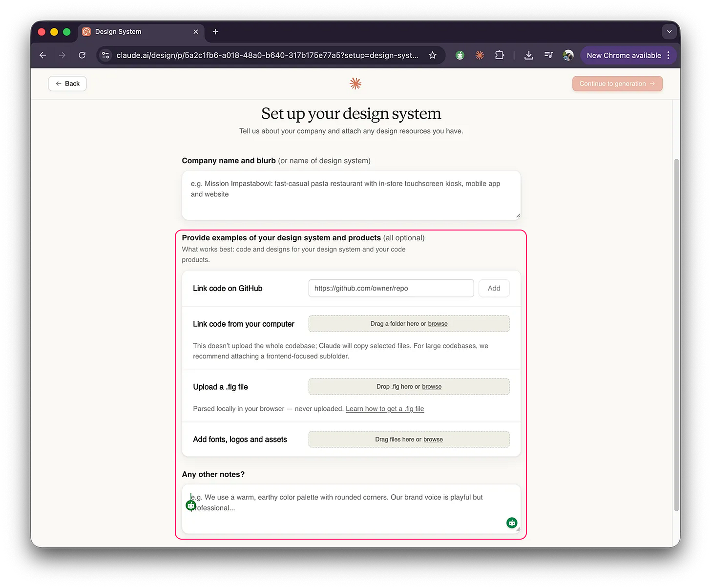Close the Design System tab
The image size is (711, 588).
tap(196, 32)
